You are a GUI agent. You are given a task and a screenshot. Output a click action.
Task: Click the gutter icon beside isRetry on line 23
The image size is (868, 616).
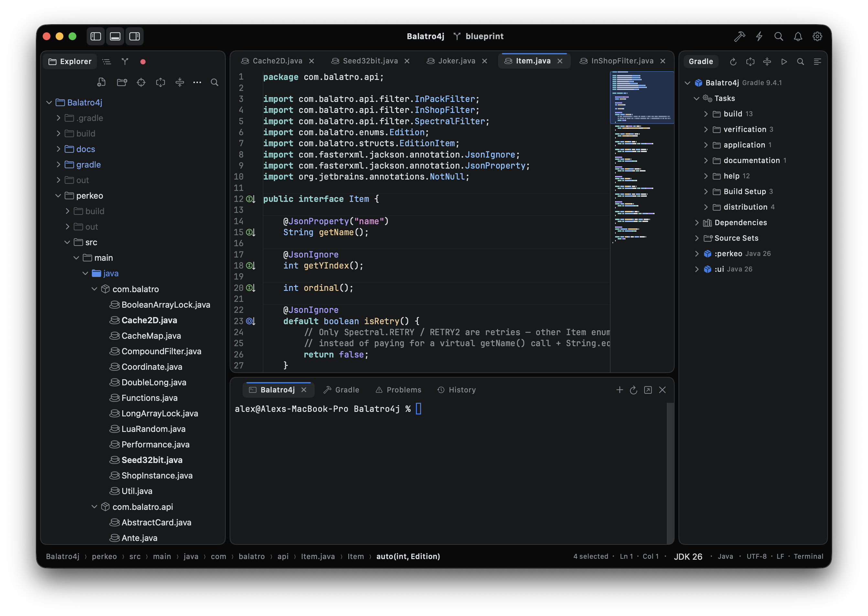pyautogui.click(x=251, y=321)
